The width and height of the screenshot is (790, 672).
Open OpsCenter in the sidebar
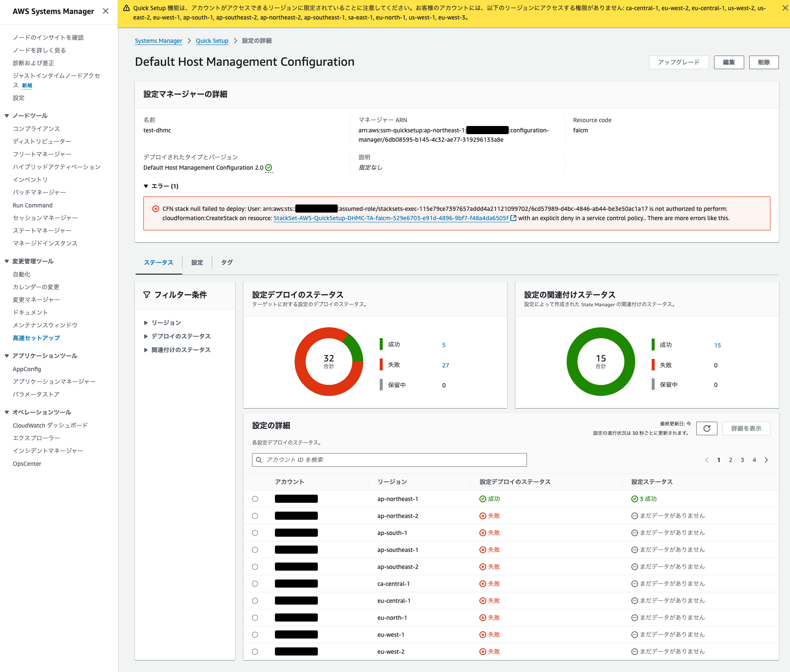[x=27, y=464]
